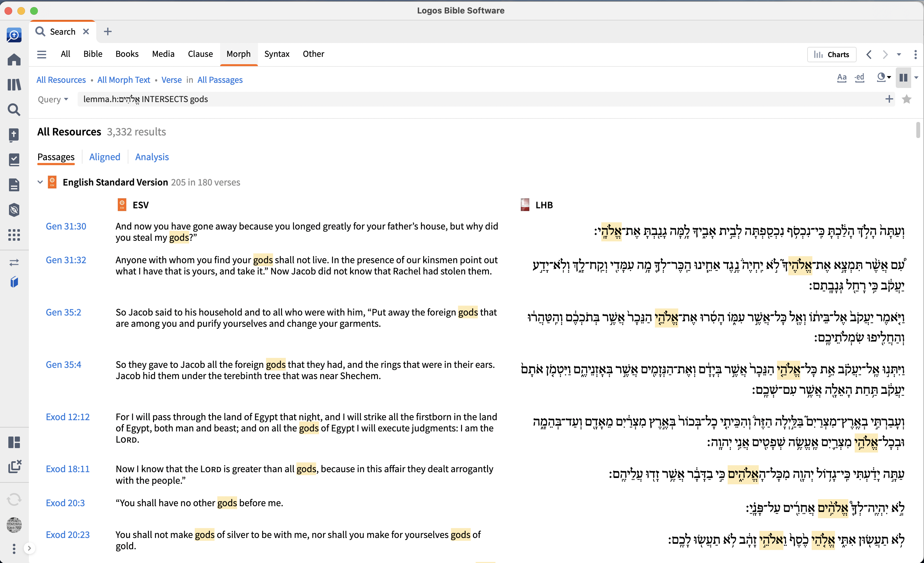
Task: Toggle the two-column display button
Action: tap(903, 78)
